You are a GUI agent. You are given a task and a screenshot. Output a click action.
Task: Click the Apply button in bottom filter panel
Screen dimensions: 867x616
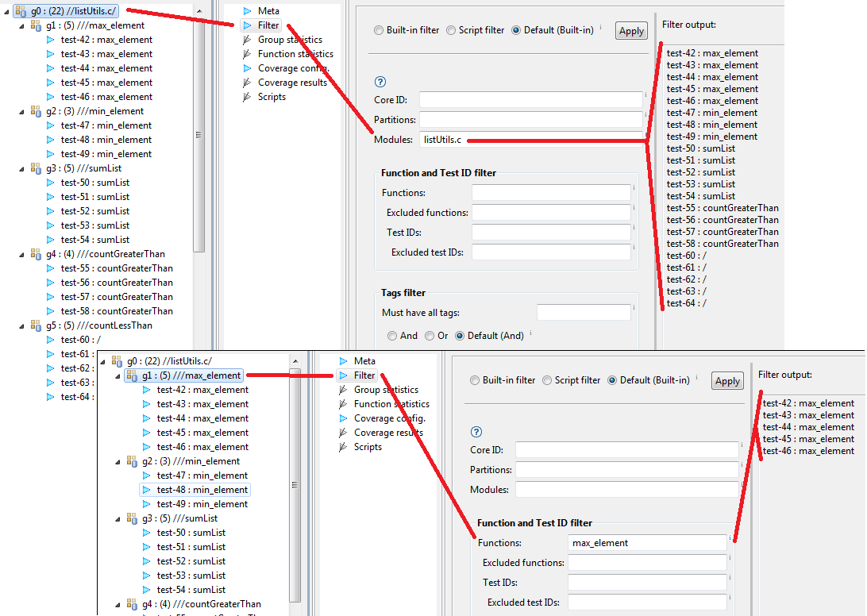[x=727, y=381]
